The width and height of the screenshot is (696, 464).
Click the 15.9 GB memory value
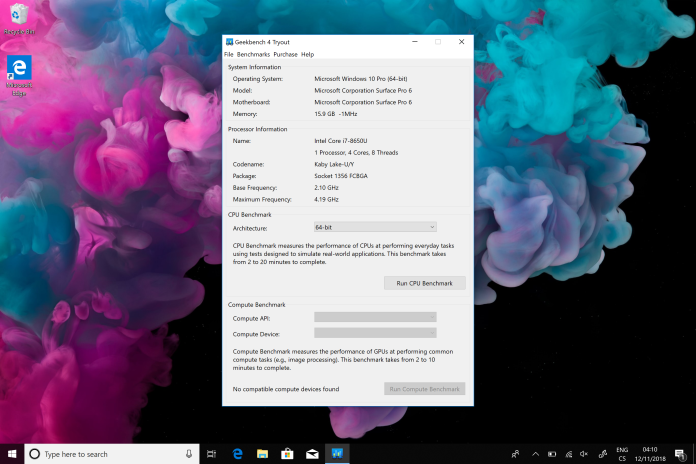click(x=336, y=114)
